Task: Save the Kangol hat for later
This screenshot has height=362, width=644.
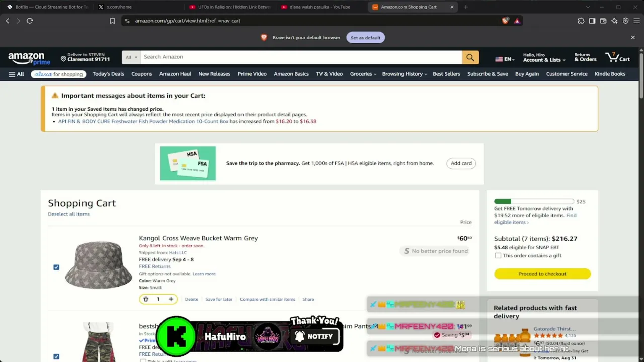Action: point(219,300)
